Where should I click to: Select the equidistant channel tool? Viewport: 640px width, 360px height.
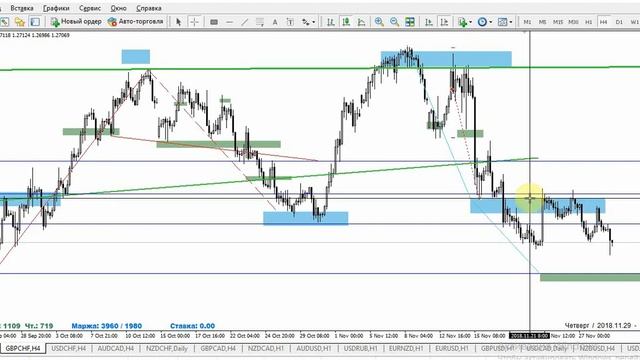260,22
